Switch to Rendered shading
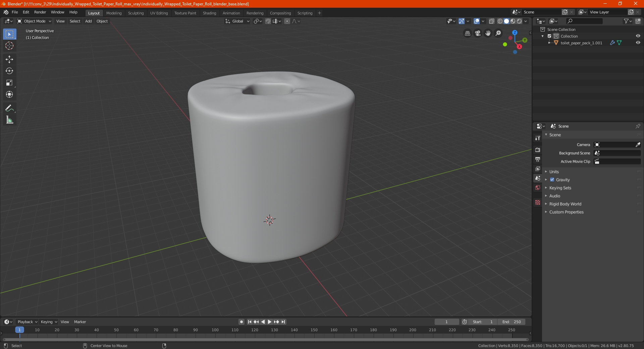Viewport: 644px width, 349px height. click(x=519, y=21)
